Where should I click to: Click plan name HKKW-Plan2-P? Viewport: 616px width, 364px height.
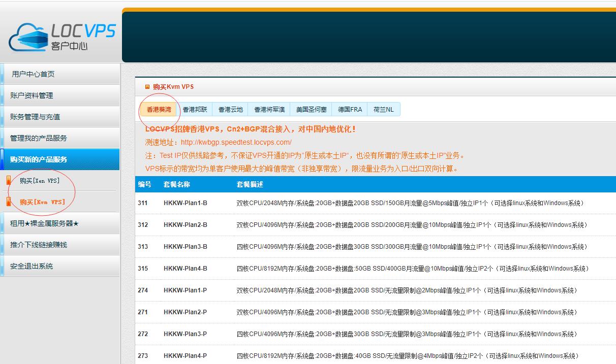(x=186, y=312)
